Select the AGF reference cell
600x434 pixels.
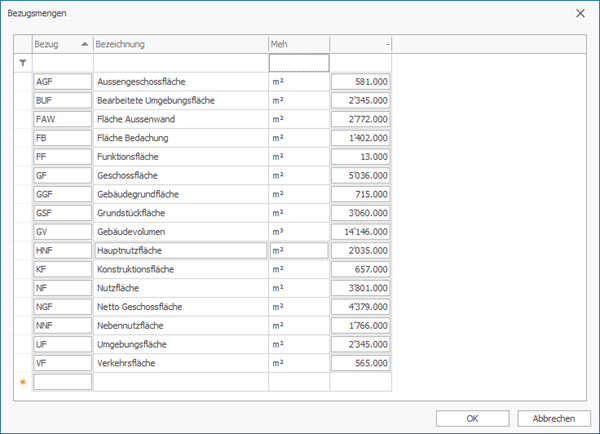(62, 81)
